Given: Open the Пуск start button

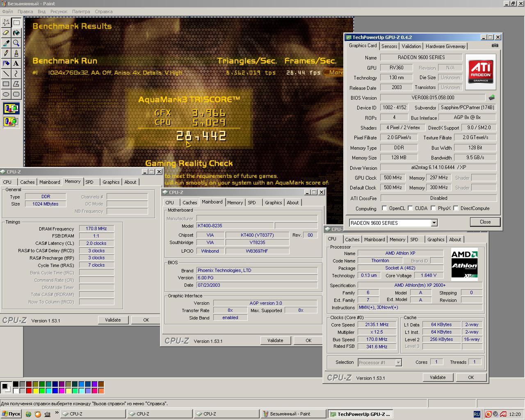Looking at the screenshot, I should click(11, 414).
